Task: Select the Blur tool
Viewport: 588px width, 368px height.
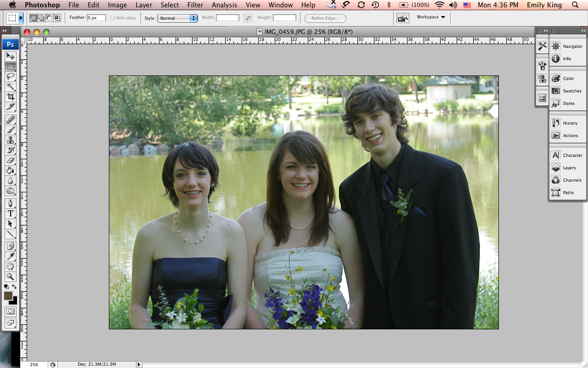Action: pyautogui.click(x=10, y=180)
